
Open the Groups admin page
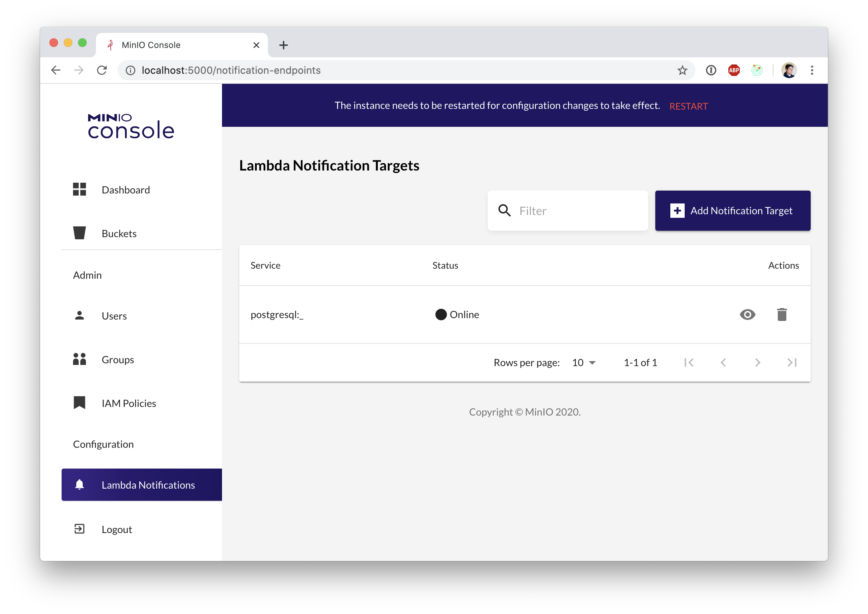141,359
